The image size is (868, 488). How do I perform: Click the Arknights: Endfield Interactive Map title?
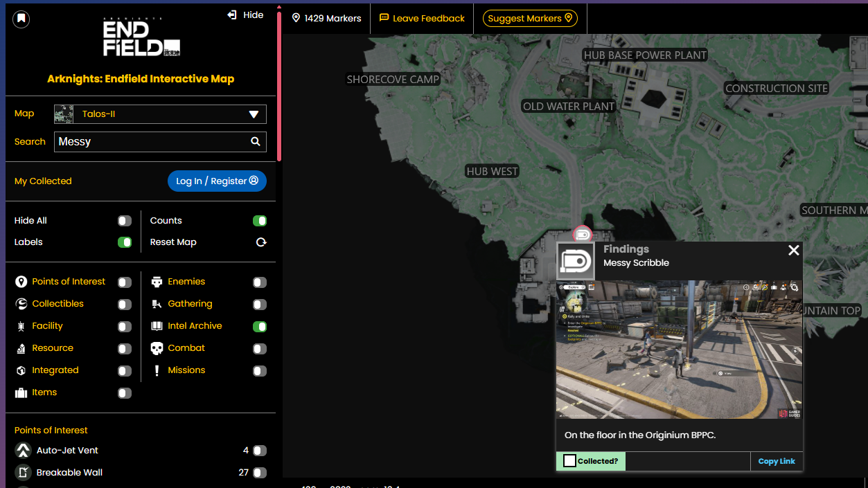pyautogui.click(x=141, y=79)
